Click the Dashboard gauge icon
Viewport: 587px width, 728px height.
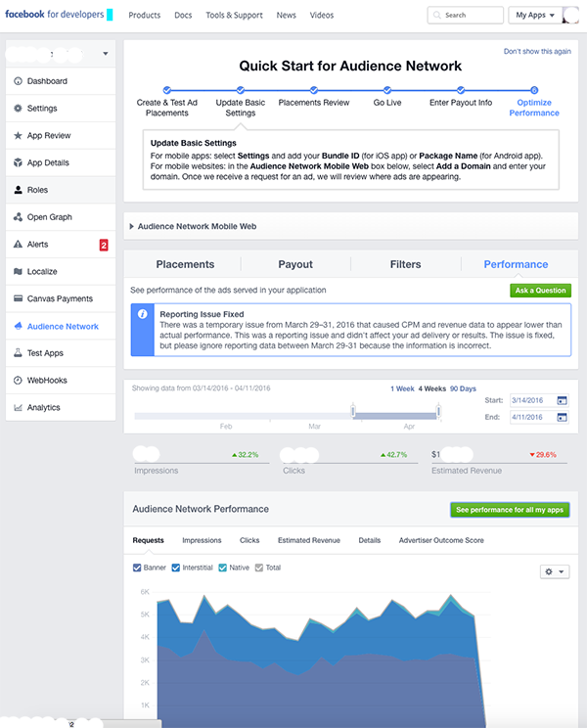coord(18,81)
